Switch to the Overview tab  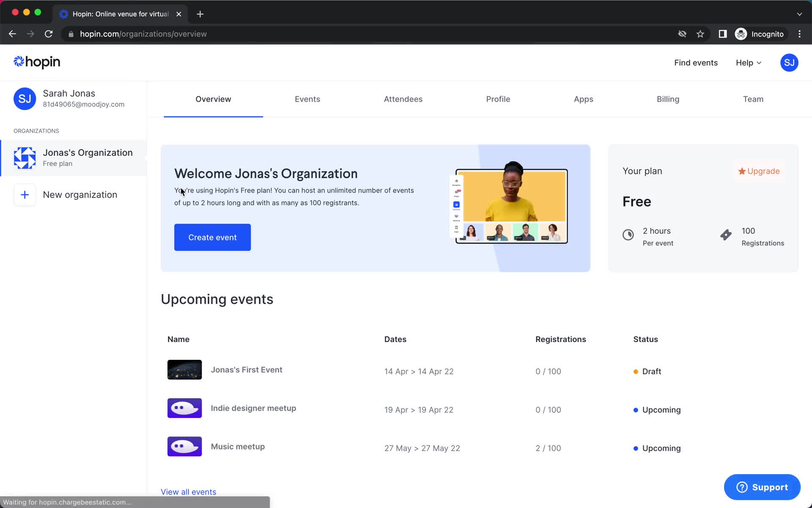[x=213, y=99]
